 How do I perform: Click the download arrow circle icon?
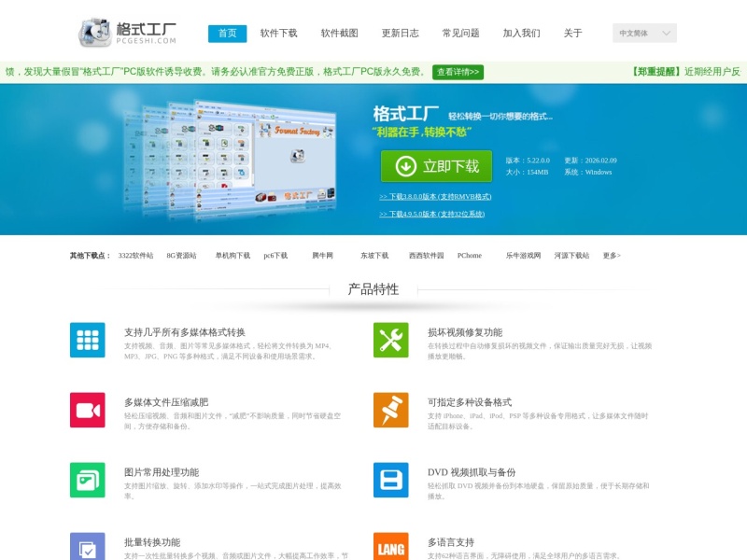click(x=406, y=166)
